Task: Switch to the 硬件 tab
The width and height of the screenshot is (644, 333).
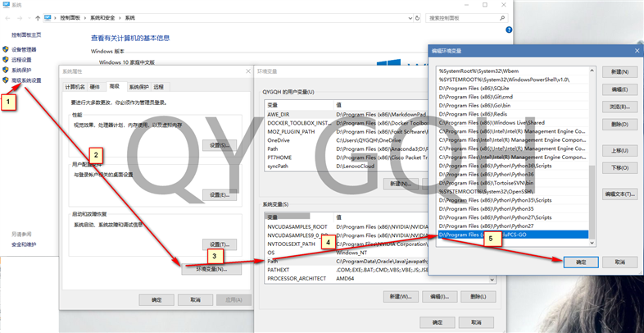Action: [x=95, y=87]
